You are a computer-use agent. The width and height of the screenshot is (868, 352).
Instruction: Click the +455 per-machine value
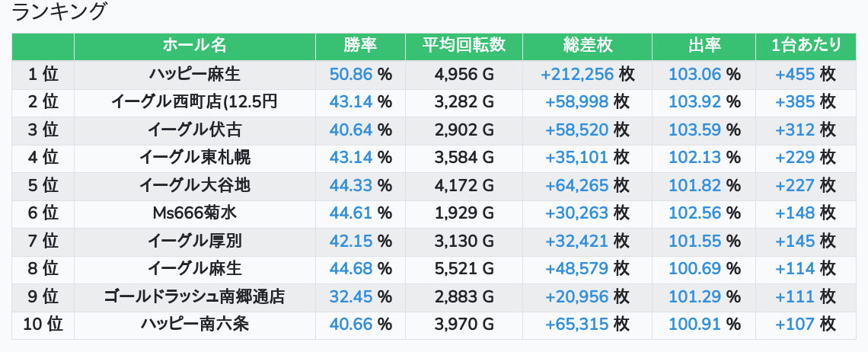click(x=795, y=75)
